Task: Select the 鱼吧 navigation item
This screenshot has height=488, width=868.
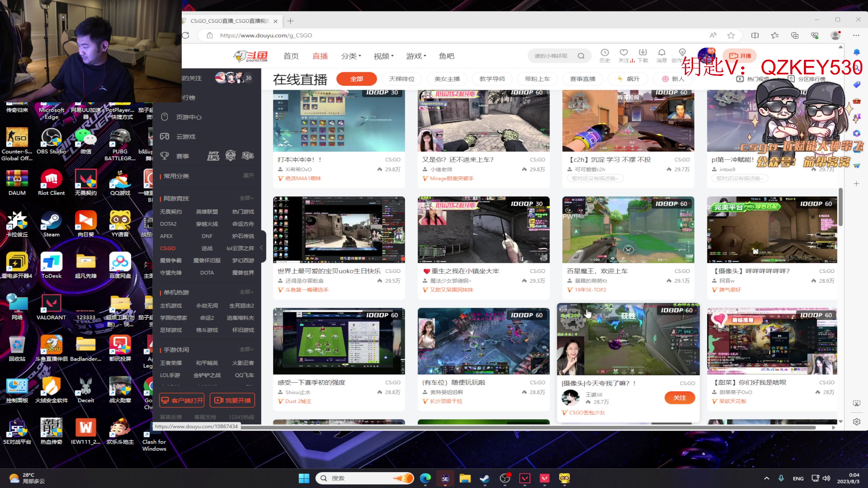Action: pos(447,56)
